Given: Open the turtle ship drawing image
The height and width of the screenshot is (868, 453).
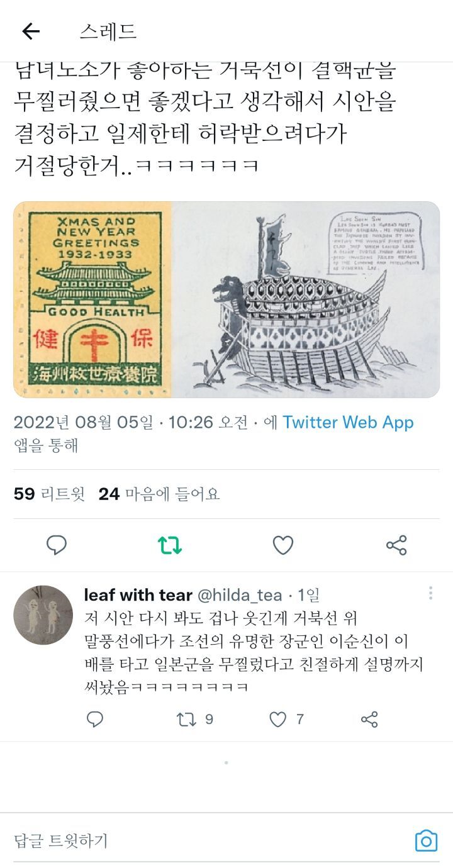Looking at the screenshot, I should pos(306,299).
